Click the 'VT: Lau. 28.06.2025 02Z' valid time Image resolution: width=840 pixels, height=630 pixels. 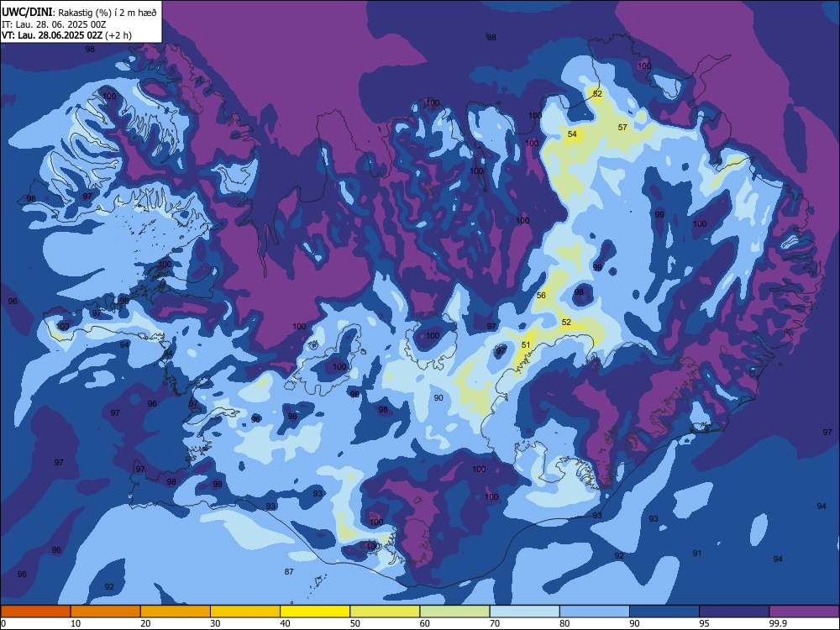tap(52, 36)
